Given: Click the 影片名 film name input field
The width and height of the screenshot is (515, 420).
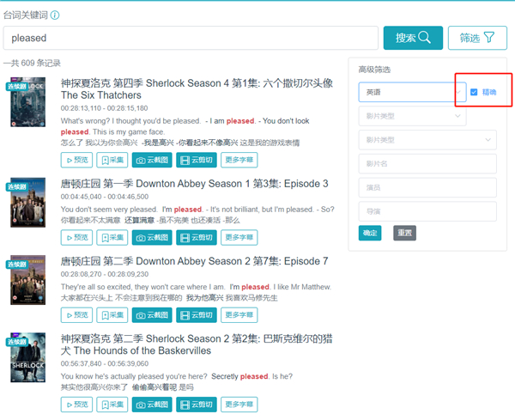Looking at the screenshot, I should click(427, 164).
